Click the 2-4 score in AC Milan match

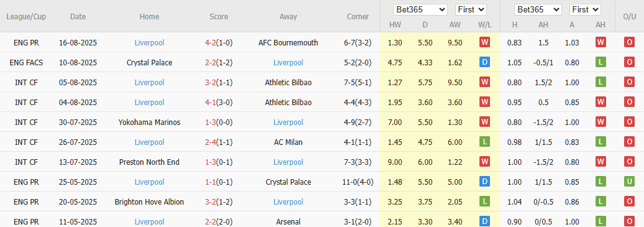(211, 142)
